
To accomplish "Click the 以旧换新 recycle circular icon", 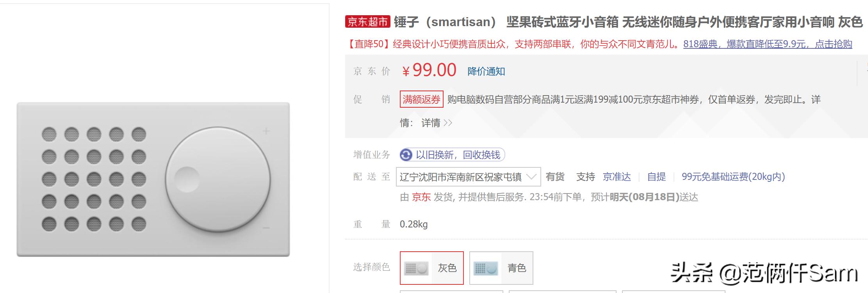I will point(406,155).
